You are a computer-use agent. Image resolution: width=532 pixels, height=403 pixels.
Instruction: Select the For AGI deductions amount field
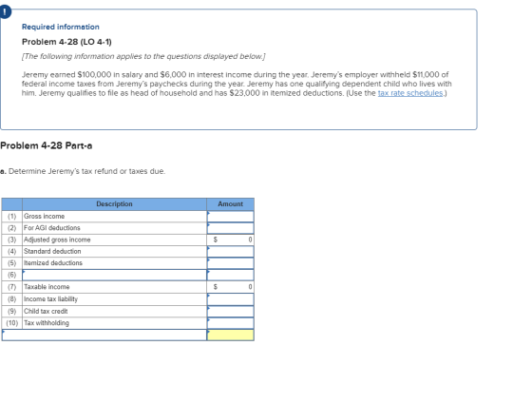click(230, 228)
